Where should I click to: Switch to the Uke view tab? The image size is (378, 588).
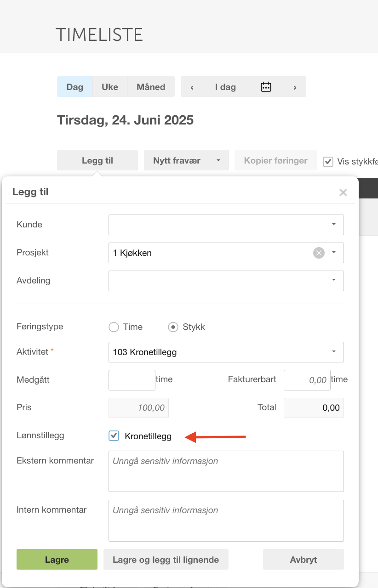[110, 87]
